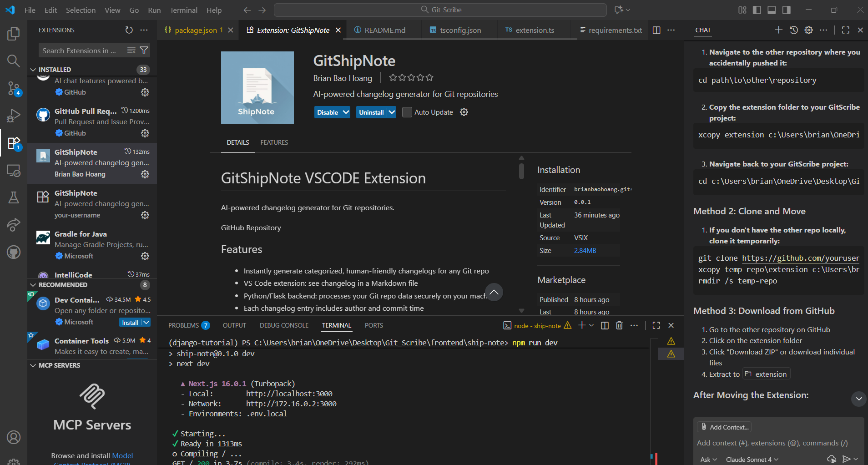Filter extensions with the funnel icon
The height and width of the screenshot is (465, 868).
(144, 51)
